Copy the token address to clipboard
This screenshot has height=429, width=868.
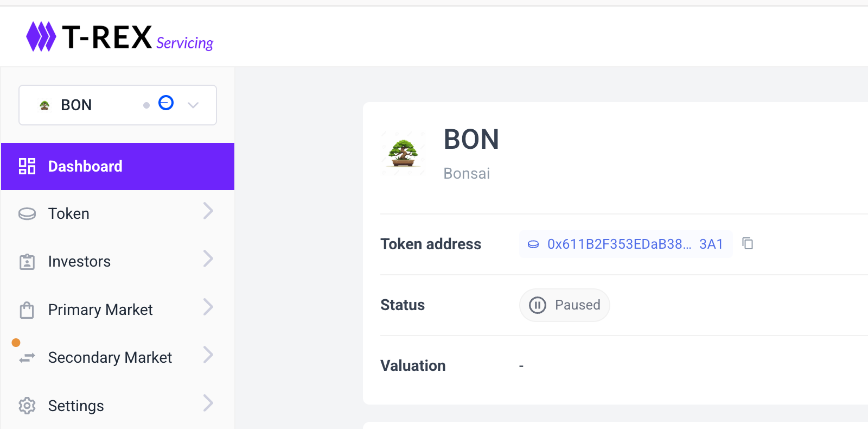(748, 244)
